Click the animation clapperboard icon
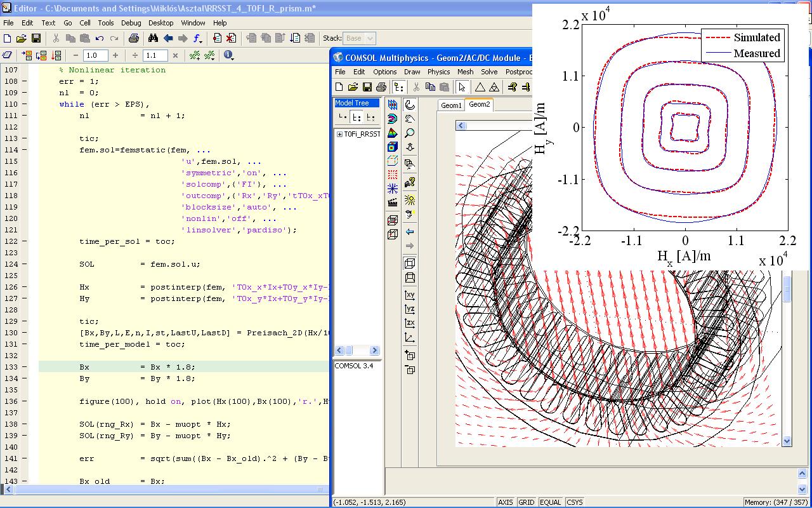The width and height of the screenshot is (812, 508). (393, 203)
